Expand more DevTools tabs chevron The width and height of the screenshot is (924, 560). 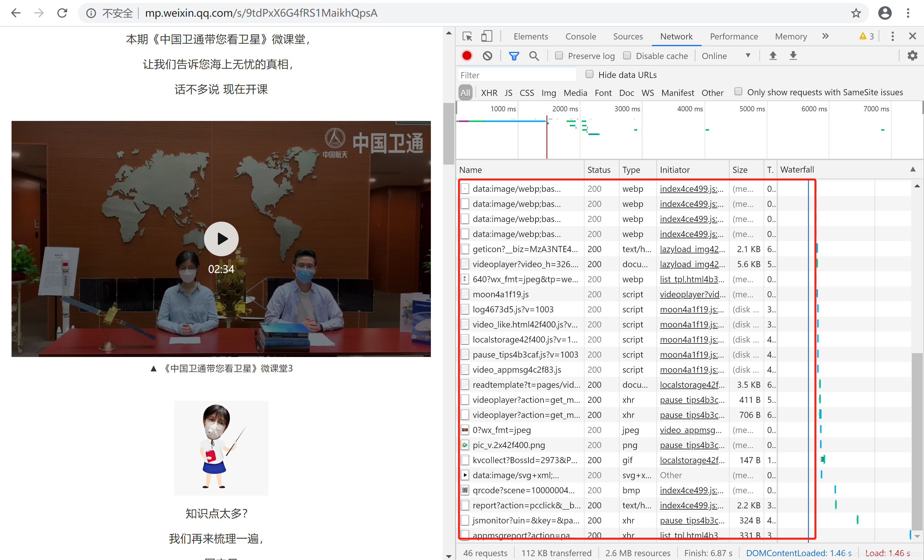[x=826, y=36]
